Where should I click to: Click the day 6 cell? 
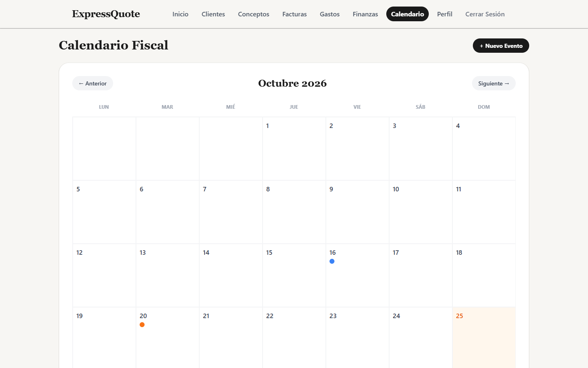(167, 212)
